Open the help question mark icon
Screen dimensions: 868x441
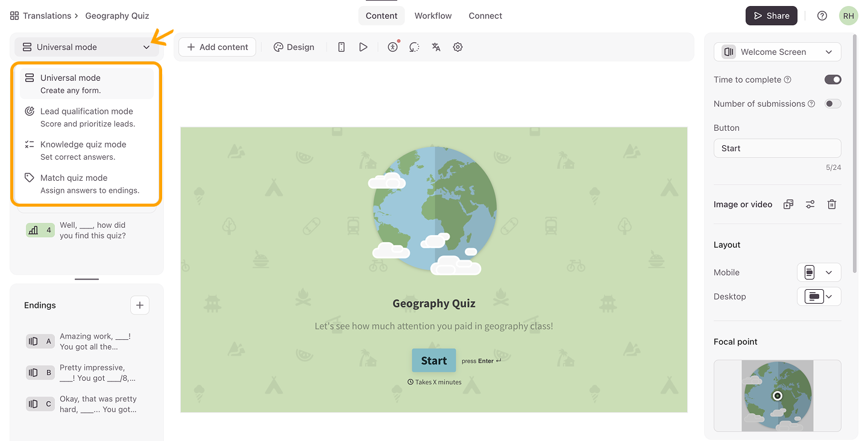822,16
